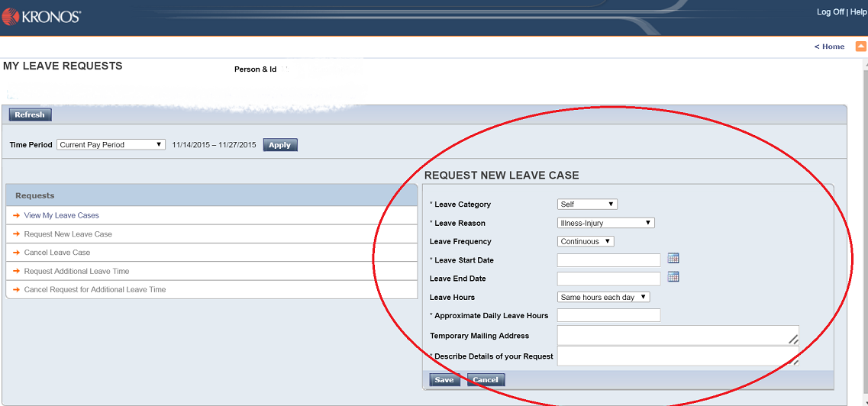The width and height of the screenshot is (868, 406).
Task: Click the REQUEST NEW LEAVE CASE heading
Action: pos(502,176)
